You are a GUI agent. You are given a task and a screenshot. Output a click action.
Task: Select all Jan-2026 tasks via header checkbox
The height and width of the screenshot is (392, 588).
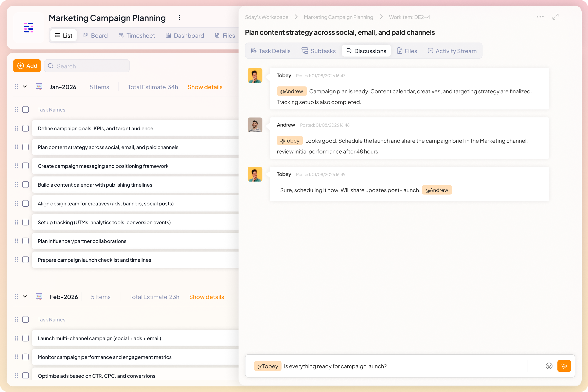point(26,110)
